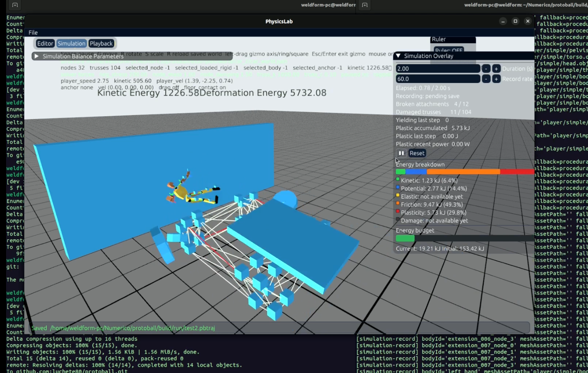Click the Reset button in Simulation Overlay
The height and width of the screenshot is (373, 588).
(417, 153)
